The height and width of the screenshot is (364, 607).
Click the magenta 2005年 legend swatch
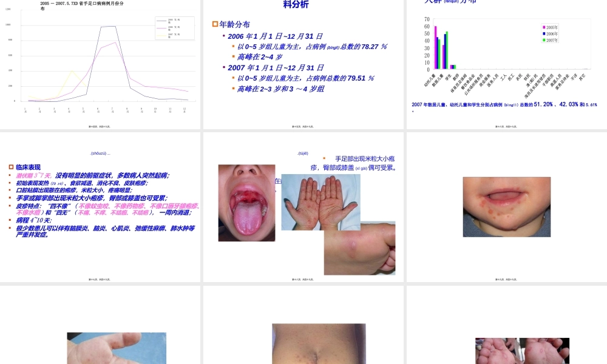(x=543, y=27)
